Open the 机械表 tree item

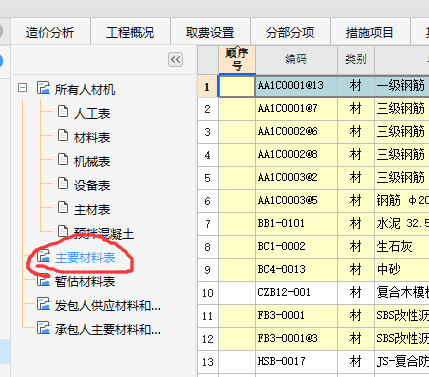(92, 161)
